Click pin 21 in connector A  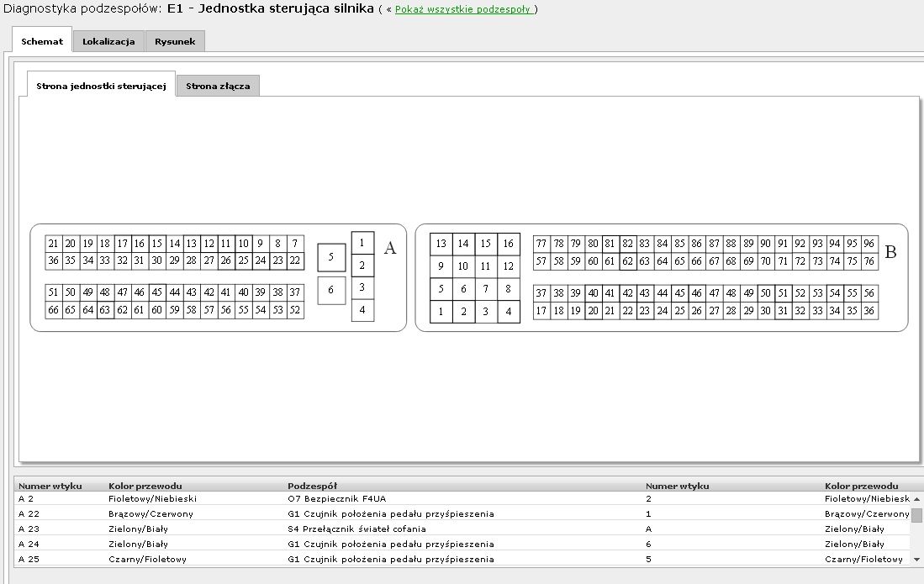point(53,244)
